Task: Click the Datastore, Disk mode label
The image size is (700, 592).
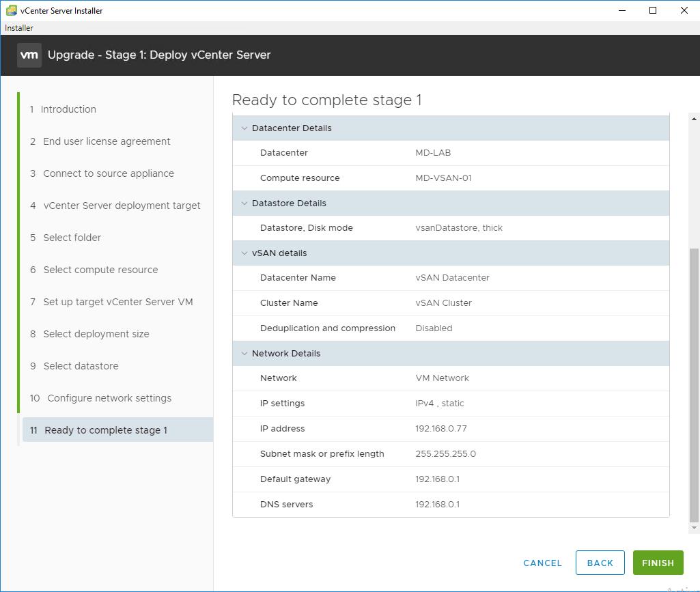Action: [306, 228]
